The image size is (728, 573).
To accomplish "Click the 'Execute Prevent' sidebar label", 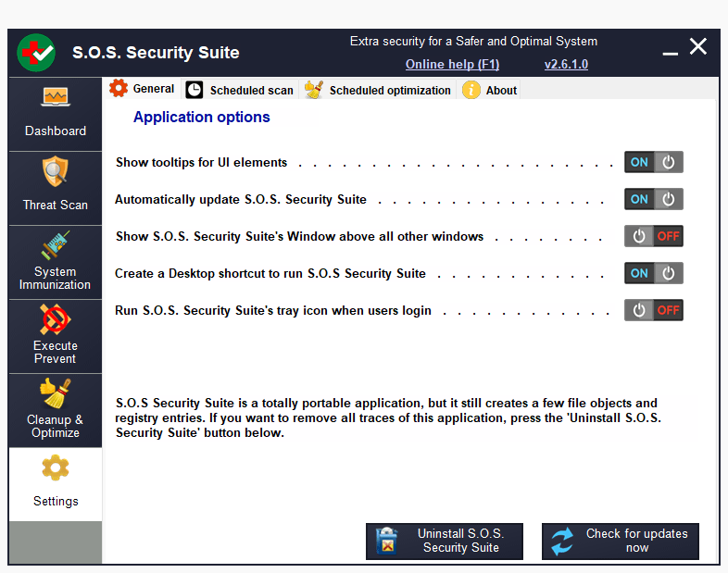I will 56,352.
